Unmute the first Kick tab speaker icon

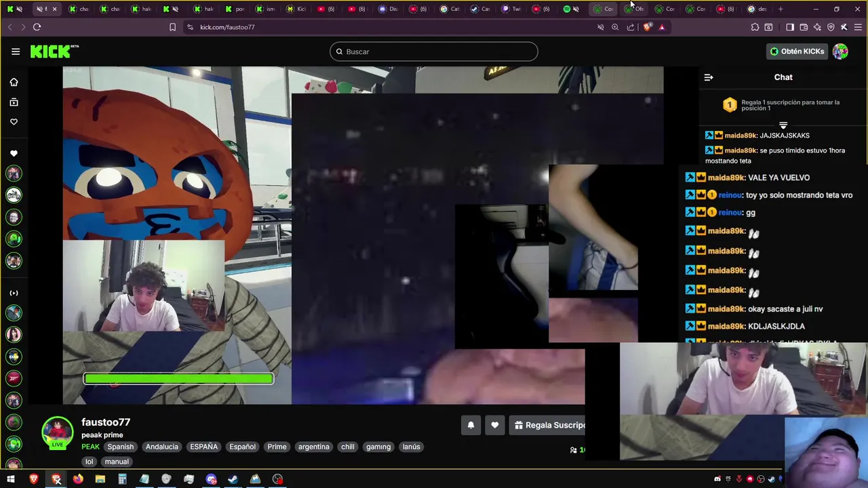19,9
